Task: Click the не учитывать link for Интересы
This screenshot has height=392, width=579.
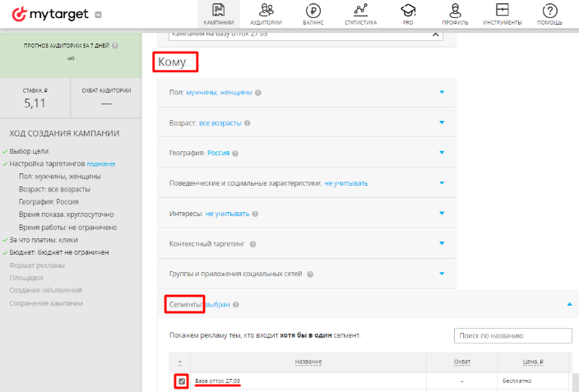Action: tap(226, 214)
